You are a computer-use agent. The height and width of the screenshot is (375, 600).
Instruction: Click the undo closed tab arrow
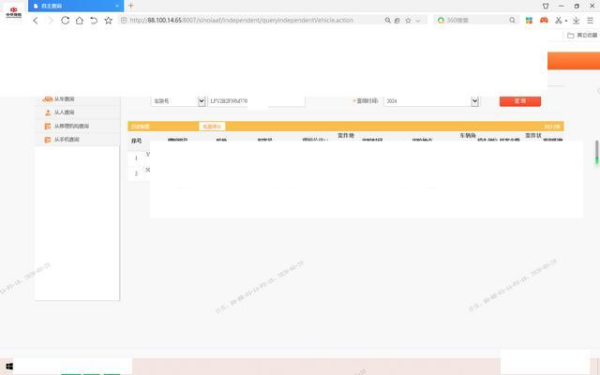[x=94, y=20]
